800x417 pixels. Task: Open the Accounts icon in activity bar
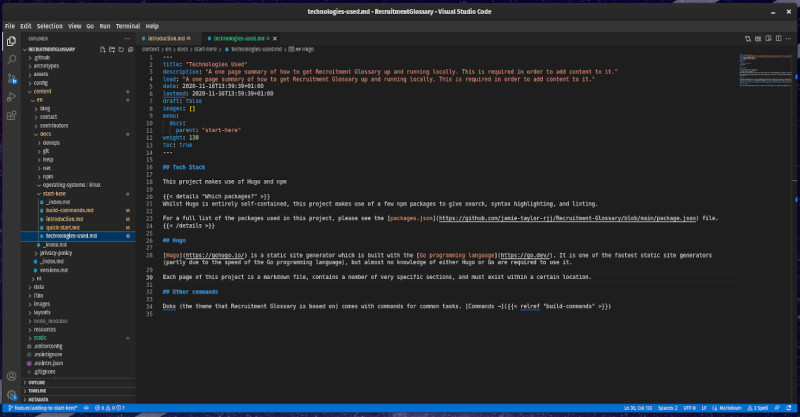11,376
